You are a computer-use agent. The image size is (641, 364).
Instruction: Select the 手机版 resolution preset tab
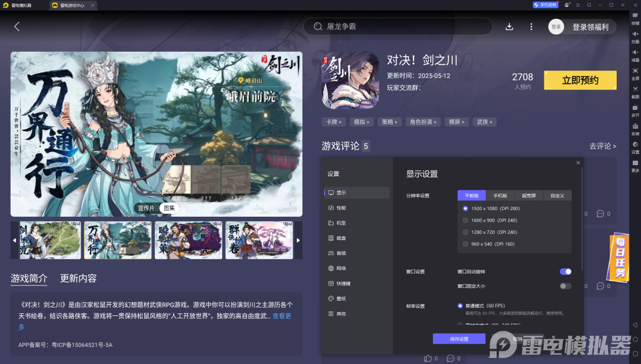pyautogui.click(x=500, y=195)
